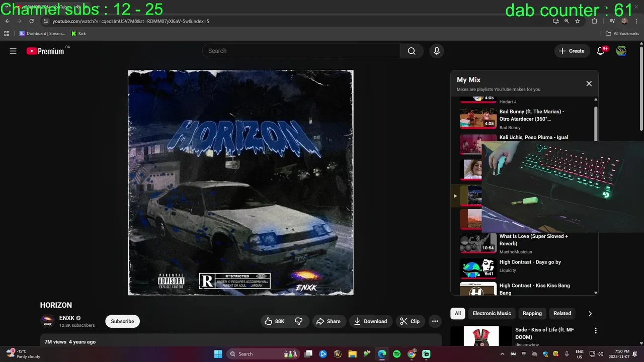Like the HORIZON video
The width and height of the screenshot is (644, 362).
[275, 321]
